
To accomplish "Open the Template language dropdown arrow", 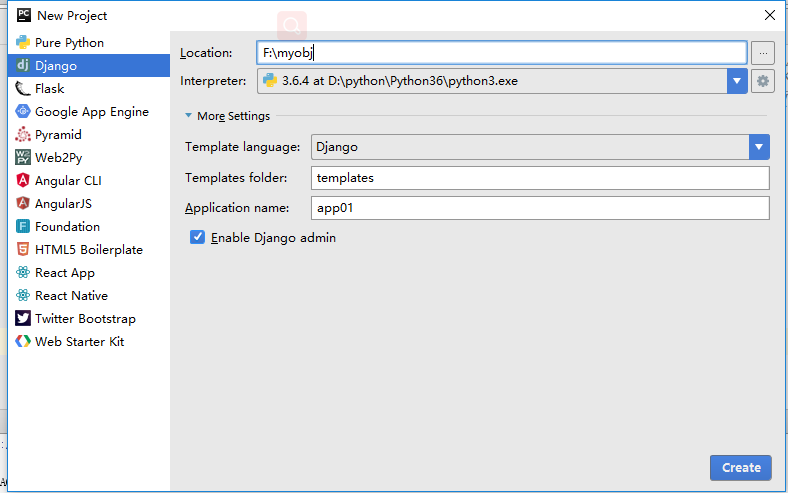I will point(759,147).
